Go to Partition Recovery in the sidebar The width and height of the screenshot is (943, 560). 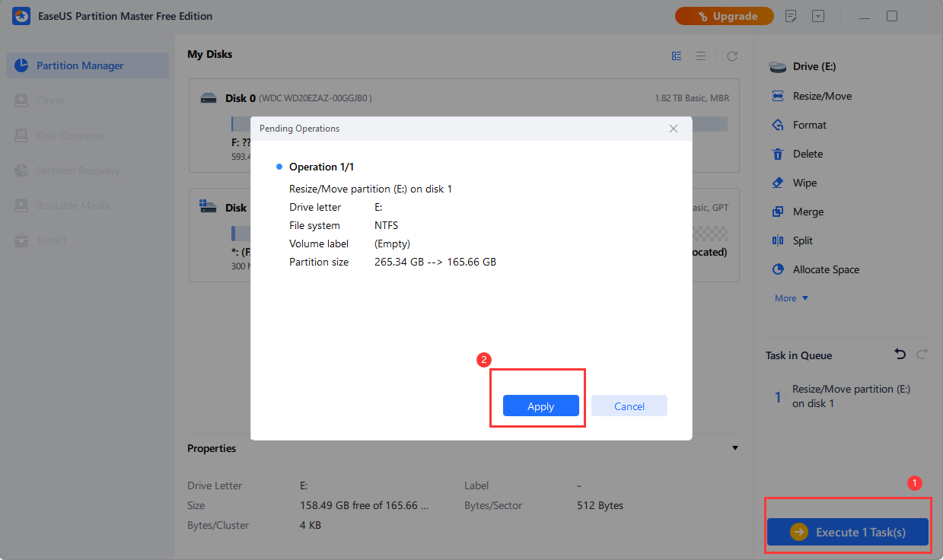pyautogui.click(x=87, y=170)
